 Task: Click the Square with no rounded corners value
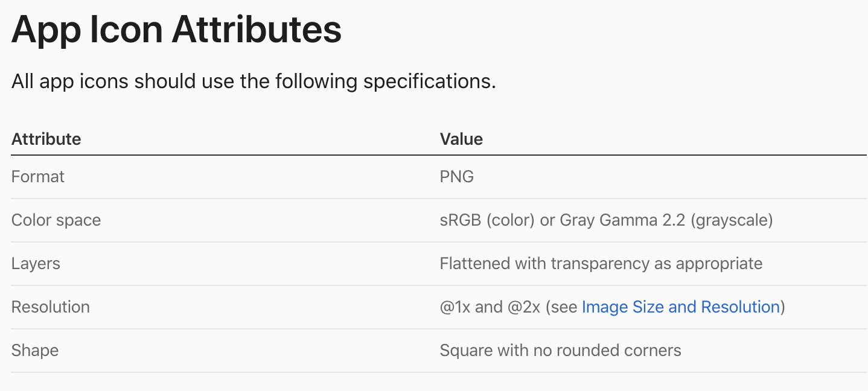click(x=560, y=351)
